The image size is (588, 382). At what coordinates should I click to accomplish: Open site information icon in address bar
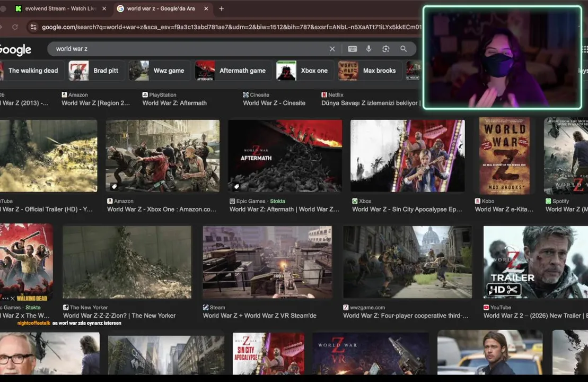click(x=33, y=27)
